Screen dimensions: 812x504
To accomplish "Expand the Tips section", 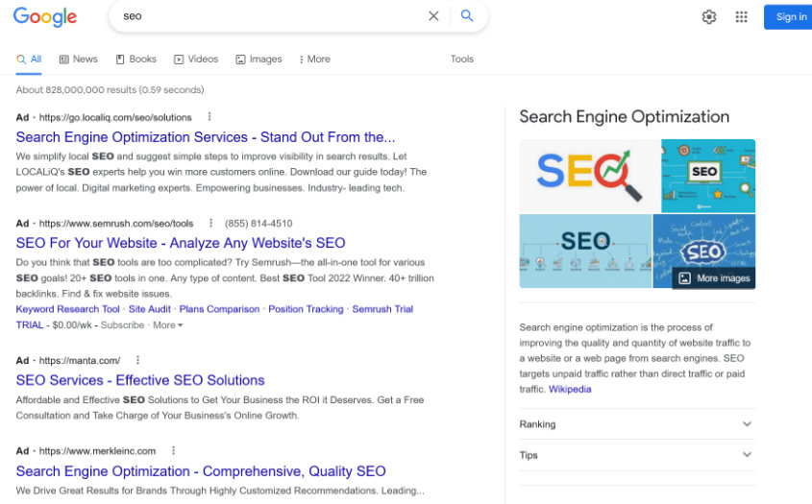I will coord(747,455).
